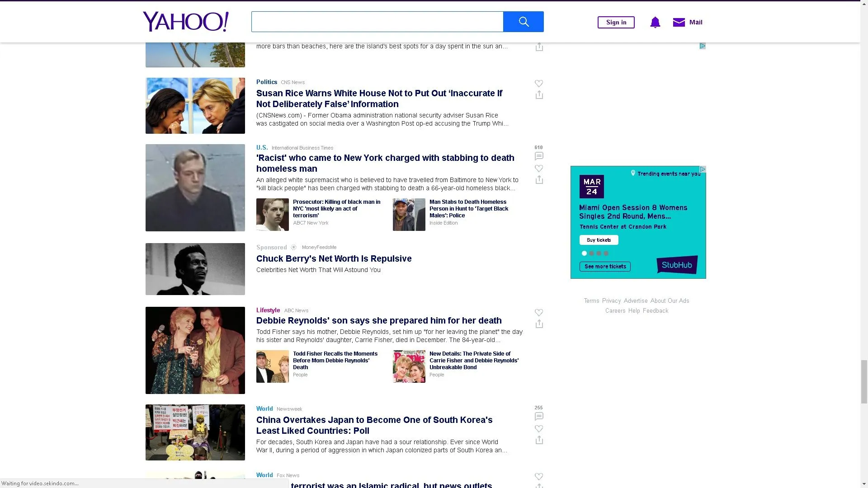Click the blue search magnifier button

click(x=523, y=22)
